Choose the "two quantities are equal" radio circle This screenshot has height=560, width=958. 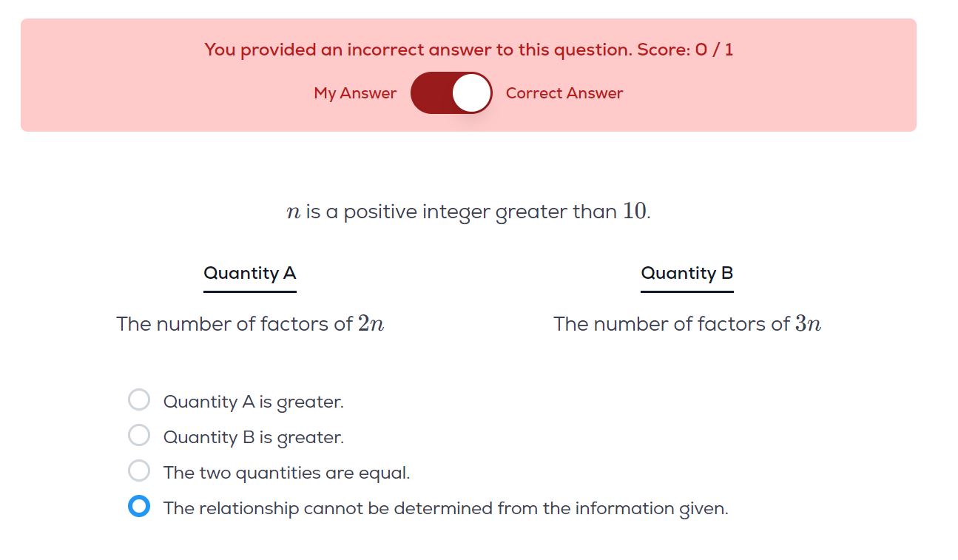click(x=139, y=470)
